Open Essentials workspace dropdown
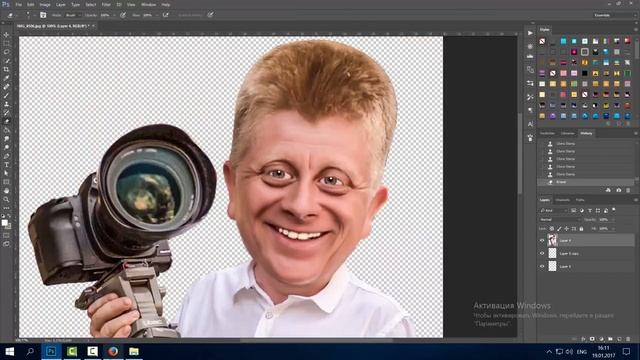Viewport: 640px width, 360px height. (614, 15)
